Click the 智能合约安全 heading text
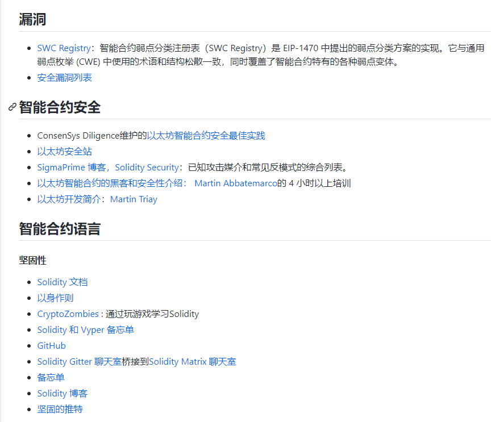504x422 pixels. click(60, 107)
